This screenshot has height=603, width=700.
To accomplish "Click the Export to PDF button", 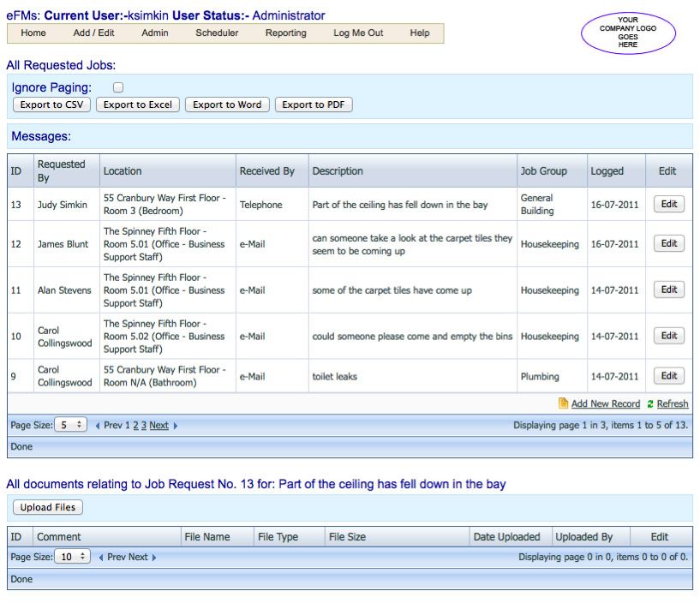I will (314, 104).
